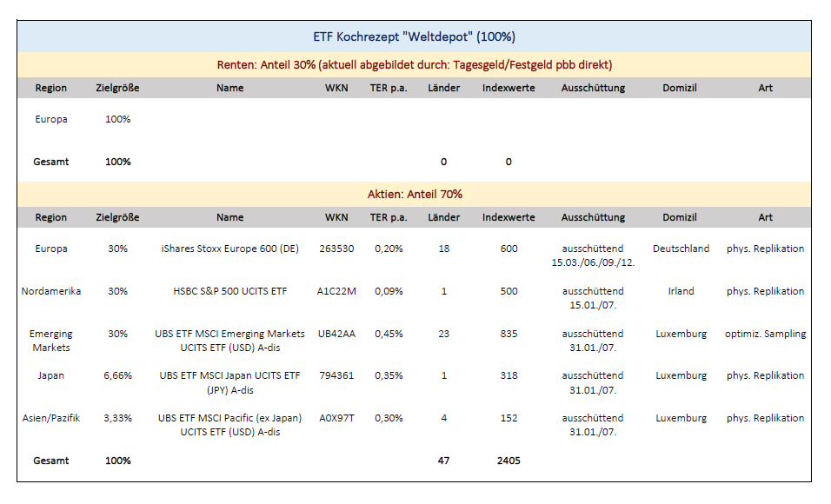831x504 pixels.
Task: Click the Zielgröße header in Renten section
Action: (x=117, y=88)
